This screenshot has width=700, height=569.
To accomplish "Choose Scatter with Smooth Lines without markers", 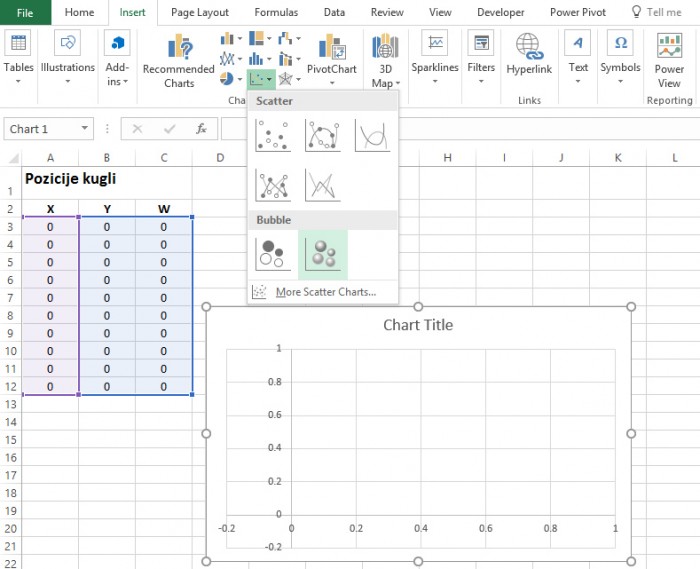I will pos(372,135).
